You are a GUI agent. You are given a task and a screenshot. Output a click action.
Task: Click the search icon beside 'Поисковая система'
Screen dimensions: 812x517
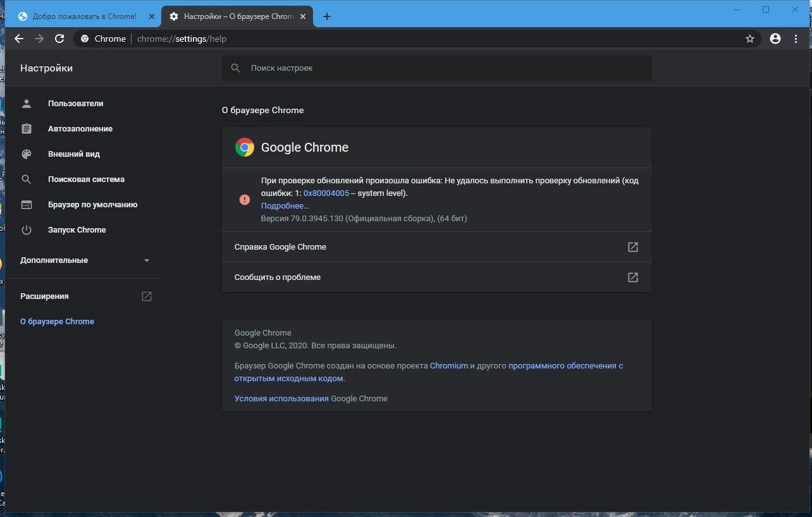pyautogui.click(x=27, y=179)
